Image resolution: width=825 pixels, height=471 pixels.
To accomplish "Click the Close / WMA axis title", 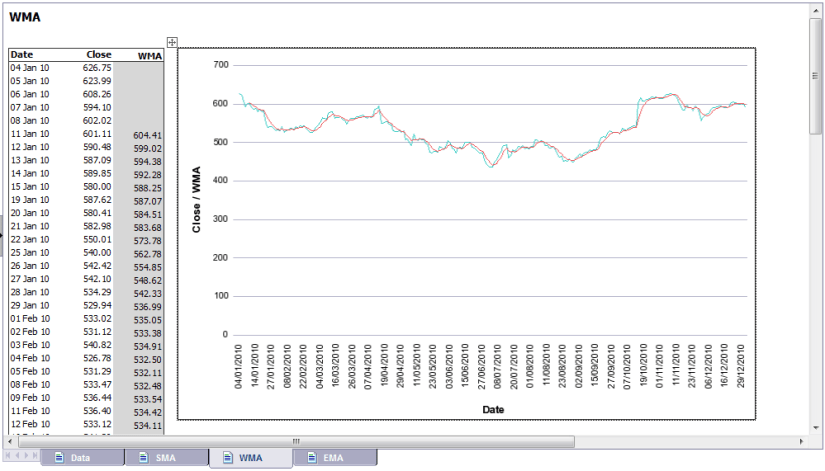I will click(x=196, y=199).
